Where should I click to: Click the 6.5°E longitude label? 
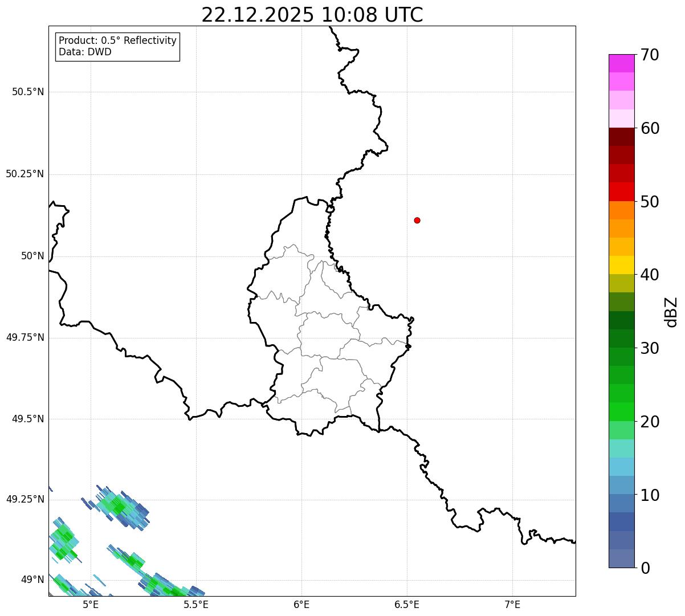pyautogui.click(x=407, y=604)
